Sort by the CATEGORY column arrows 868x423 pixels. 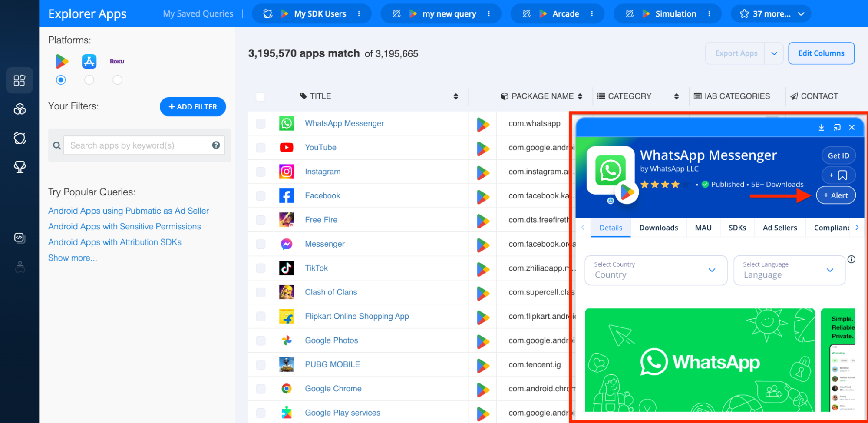[677, 96]
